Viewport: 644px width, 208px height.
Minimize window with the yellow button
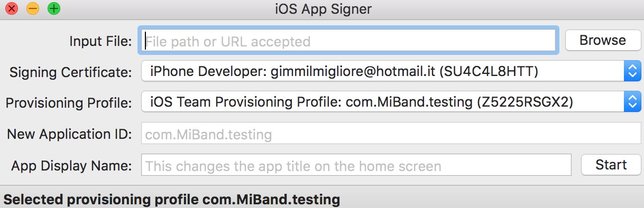point(33,8)
